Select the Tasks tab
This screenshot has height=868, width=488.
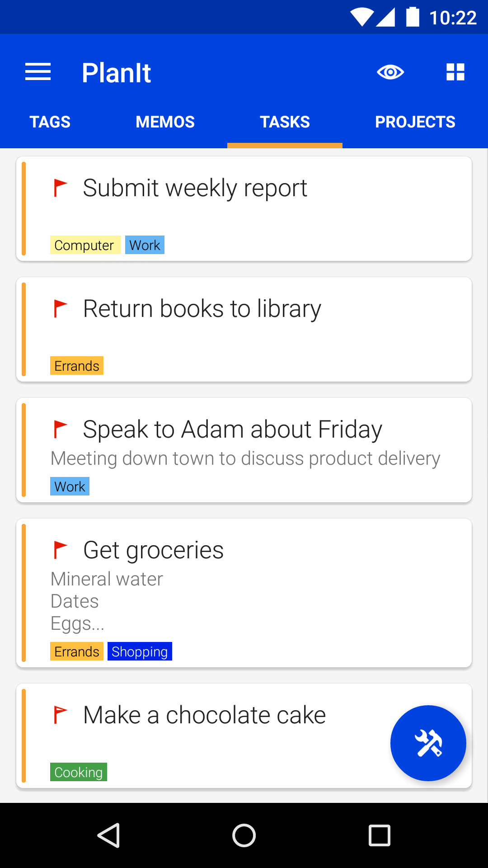click(x=285, y=122)
